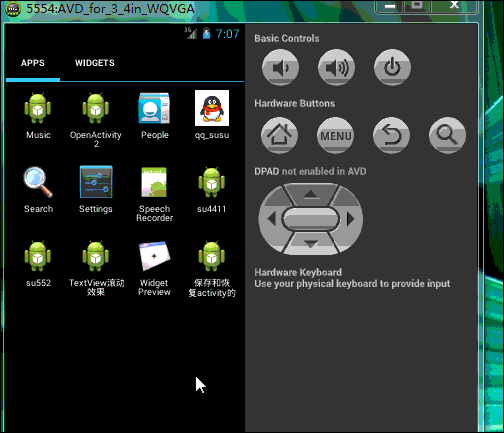Viewport: 504px width, 433px height.
Task: Switch to the WIDGETS tab
Action: (x=95, y=63)
